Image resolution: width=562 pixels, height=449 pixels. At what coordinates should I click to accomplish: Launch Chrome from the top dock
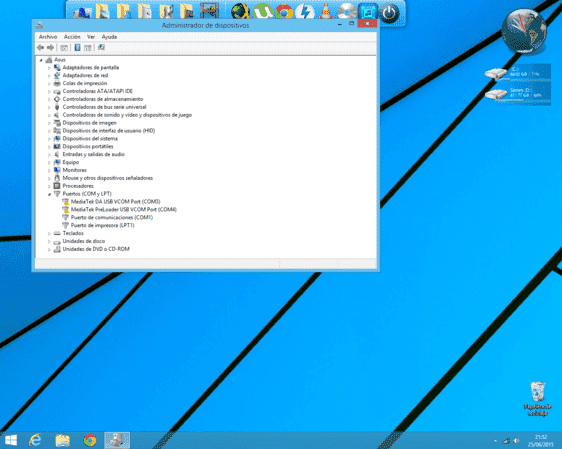pyautogui.click(x=284, y=12)
